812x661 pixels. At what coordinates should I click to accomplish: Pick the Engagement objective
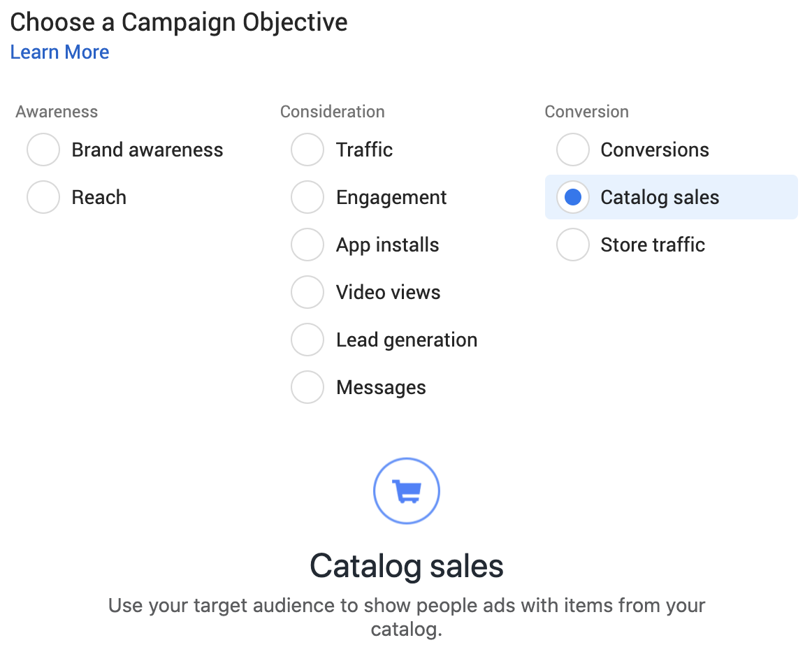(307, 197)
